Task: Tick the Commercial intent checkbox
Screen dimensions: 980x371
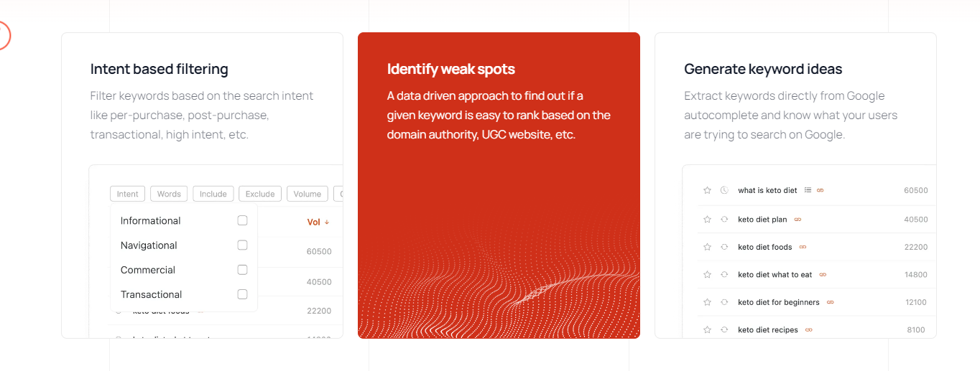Action: point(242,270)
